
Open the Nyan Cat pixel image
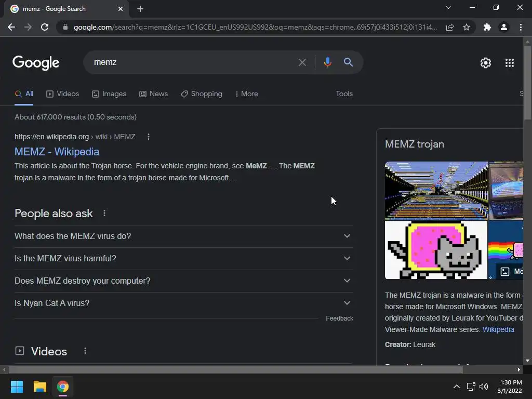(x=436, y=250)
